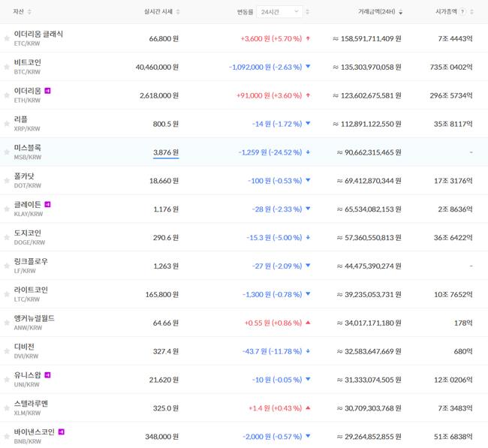
Task: Mark 도지코인 as favorite with star
Action: point(7,237)
